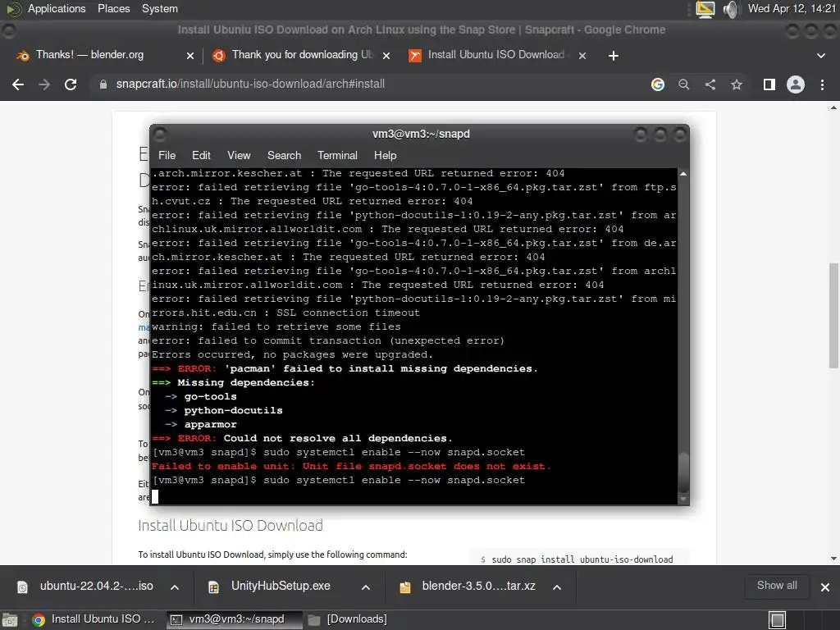This screenshot has width=840, height=630.
Task: Open the System menu
Action: (x=160, y=9)
